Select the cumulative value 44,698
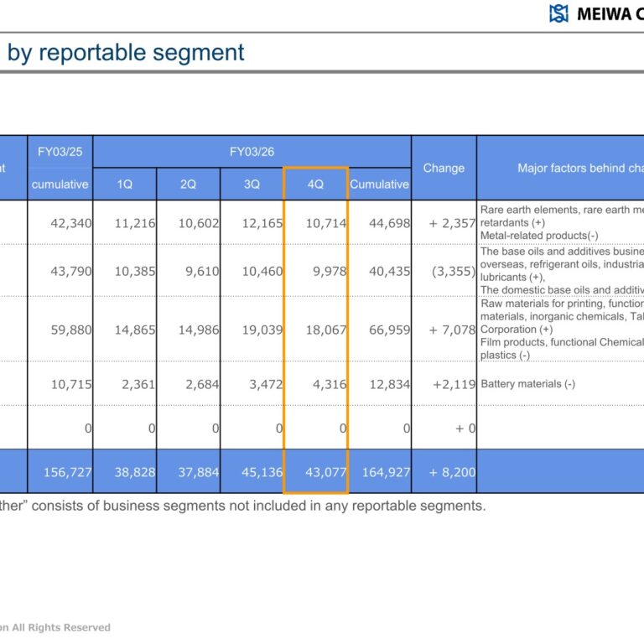The height and width of the screenshot is (644, 644). [x=389, y=223]
